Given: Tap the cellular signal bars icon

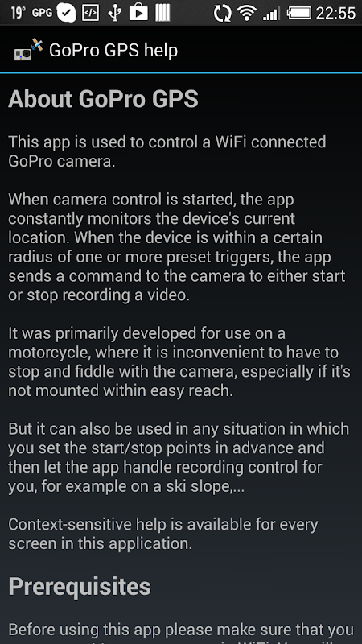Looking at the screenshot, I should 271,13.
